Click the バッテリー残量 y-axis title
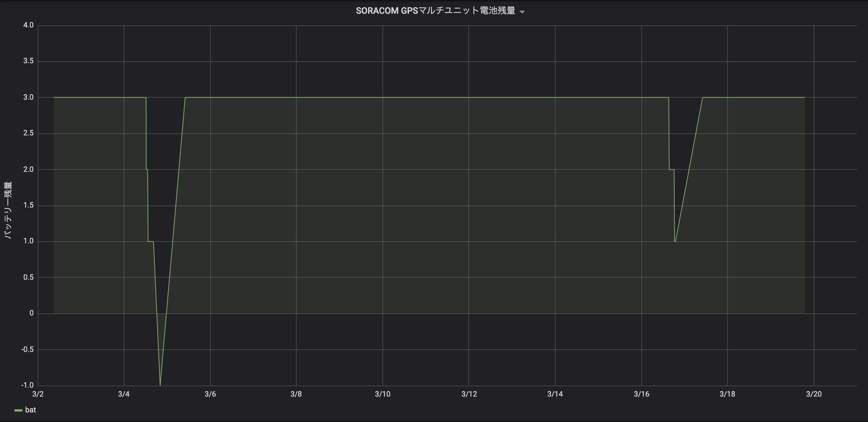 click(8, 210)
